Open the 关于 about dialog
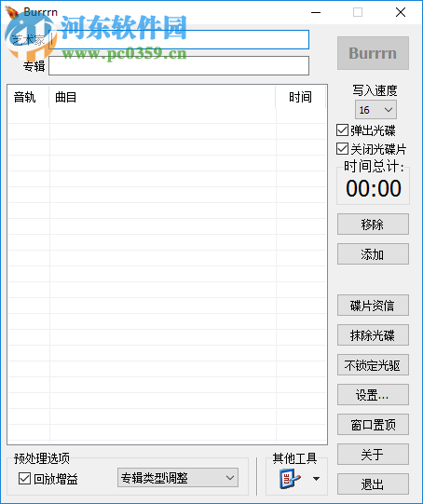The height and width of the screenshot is (504, 423). click(373, 455)
